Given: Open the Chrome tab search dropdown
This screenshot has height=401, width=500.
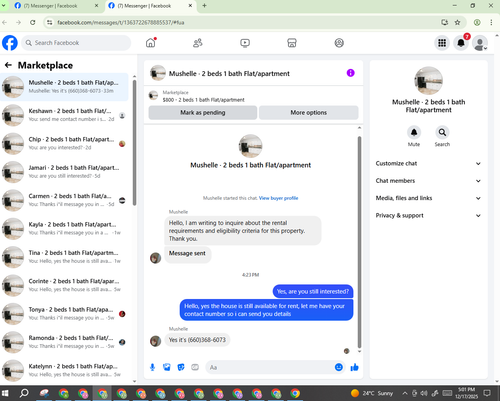Looking at the screenshot, I should pos(4,5).
